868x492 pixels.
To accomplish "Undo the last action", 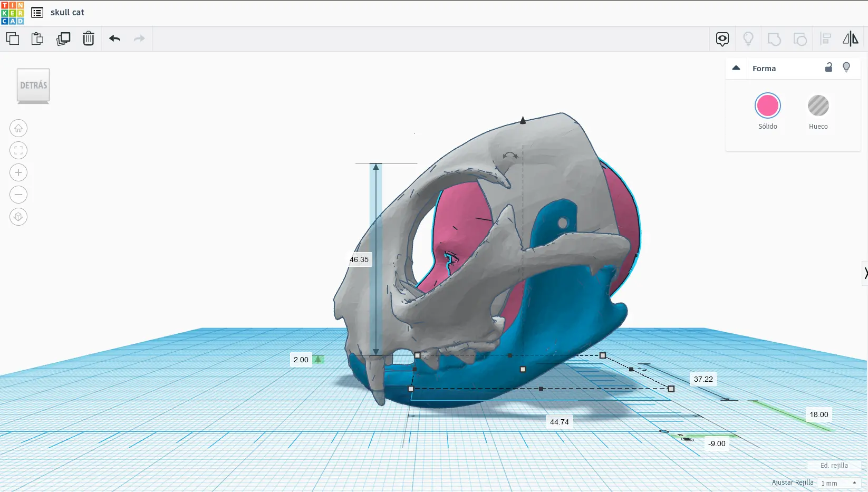I will (x=115, y=38).
